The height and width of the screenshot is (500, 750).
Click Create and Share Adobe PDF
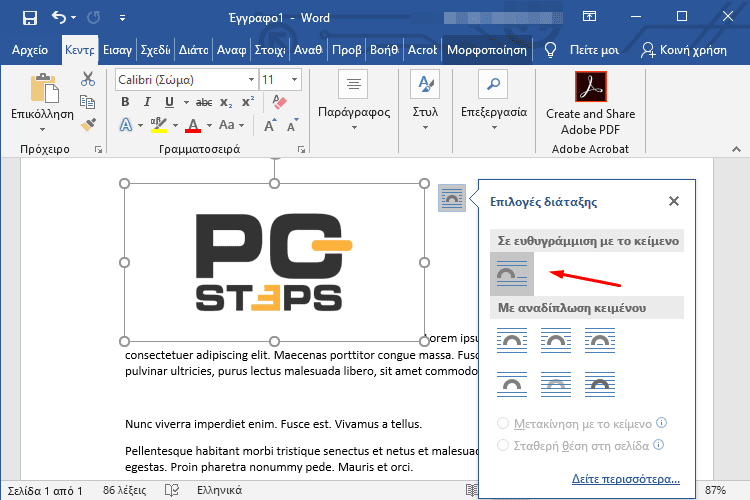click(x=591, y=104)
